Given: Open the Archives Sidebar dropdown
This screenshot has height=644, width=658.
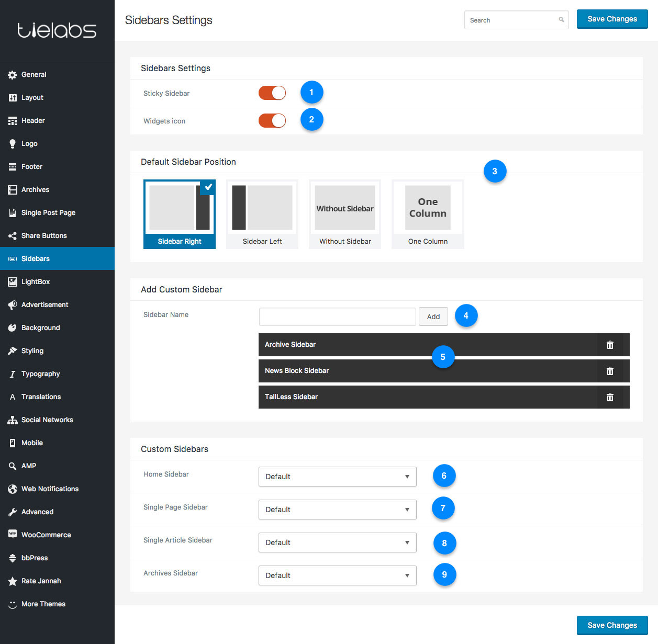Looking at the screenshot, I should pos(338,575).
